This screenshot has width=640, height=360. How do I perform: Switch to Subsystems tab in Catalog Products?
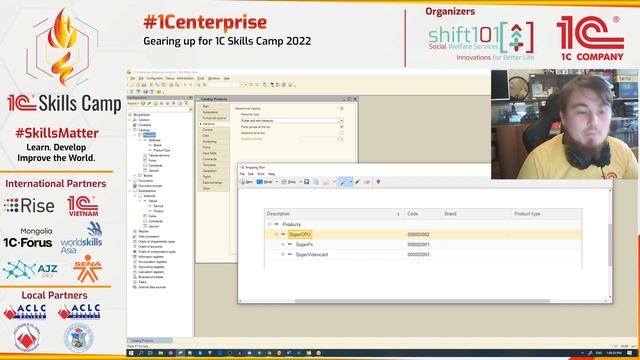coord(214,112)
